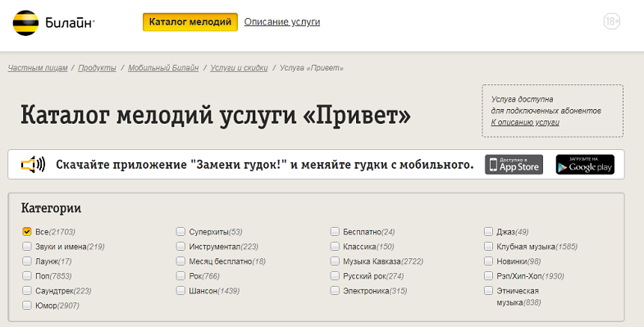Image resolution: width=644 pixels, height=327 pixels.
Task: Check the "Электроника" category checkbox
Action: [x=335, y=290]
